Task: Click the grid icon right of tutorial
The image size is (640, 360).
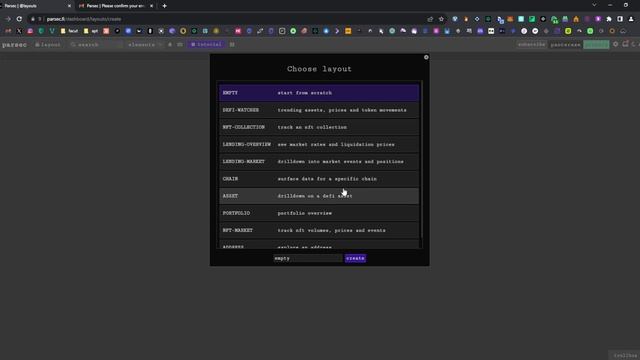Action: point(232,44)
